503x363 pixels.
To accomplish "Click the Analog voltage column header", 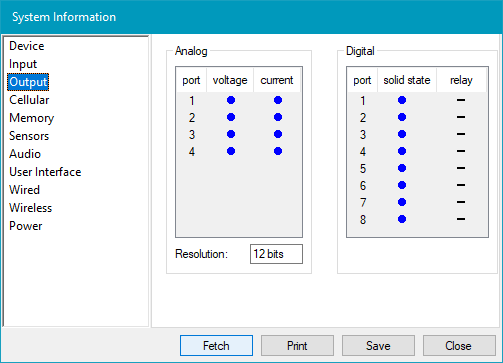I will [230, 80].
